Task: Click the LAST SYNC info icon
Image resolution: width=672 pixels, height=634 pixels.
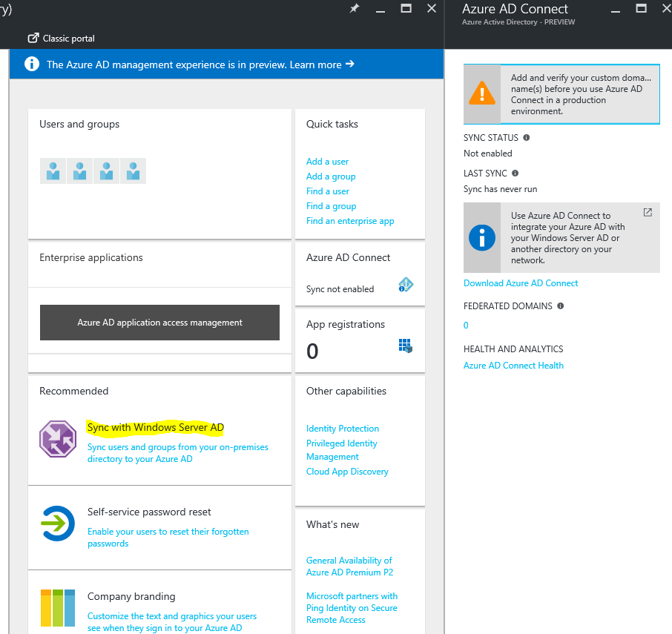Action: 515,173
